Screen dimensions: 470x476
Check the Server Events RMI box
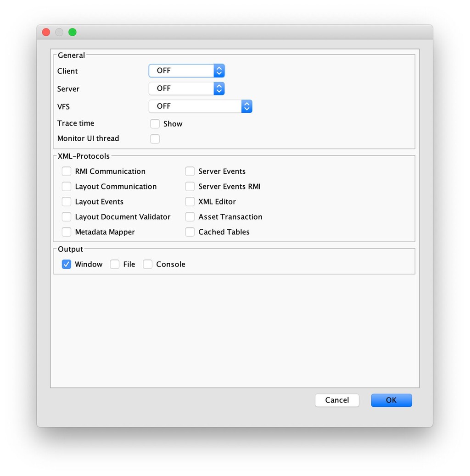point(190,187)
